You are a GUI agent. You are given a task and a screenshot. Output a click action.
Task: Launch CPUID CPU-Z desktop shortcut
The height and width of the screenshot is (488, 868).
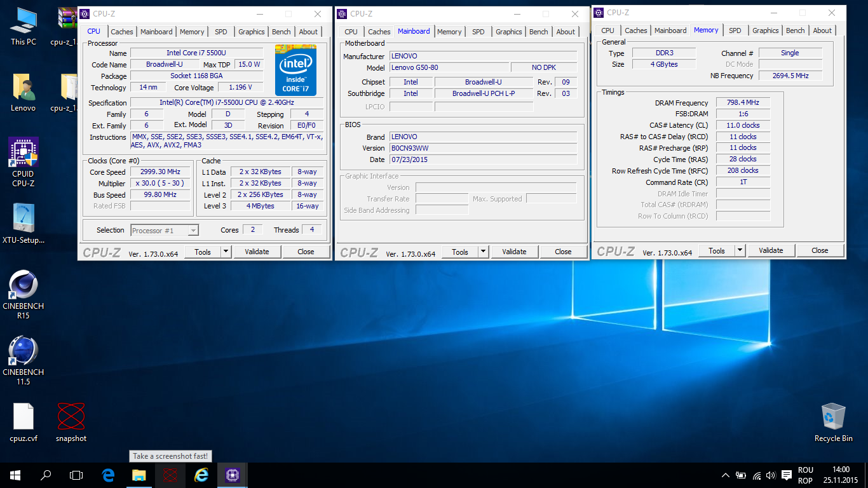click(24, 162)
